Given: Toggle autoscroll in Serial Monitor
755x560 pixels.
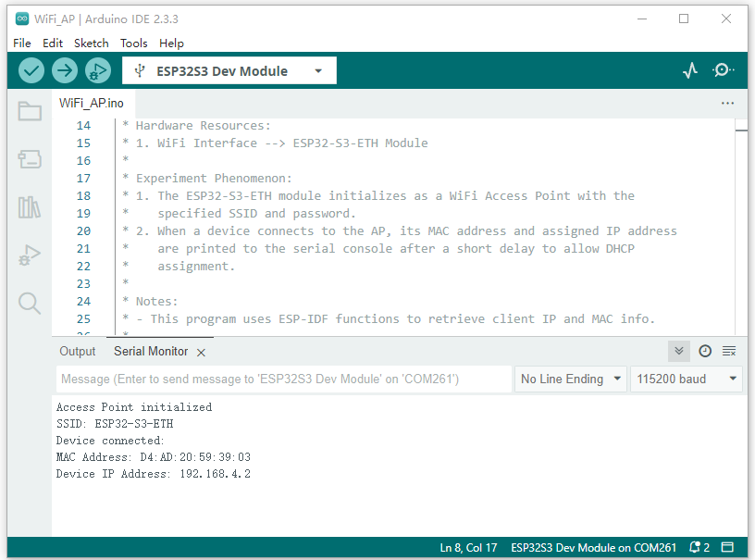Looking at the screenshot, I should click(680, 351).
